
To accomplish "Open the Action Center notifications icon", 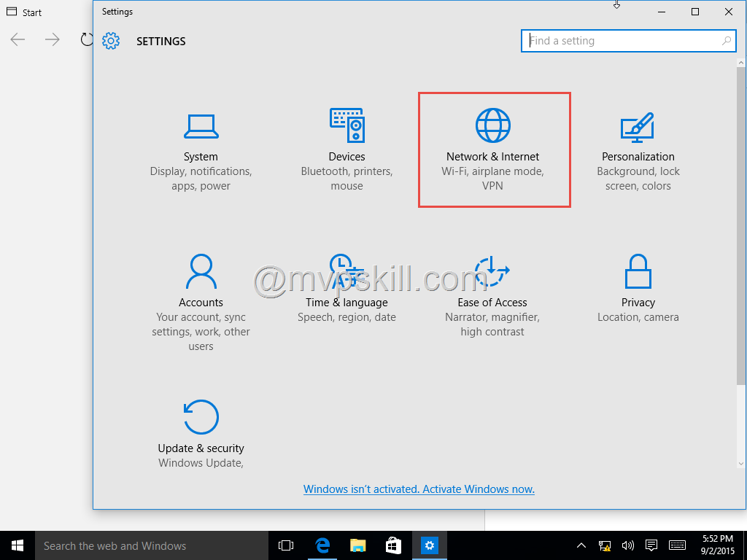I will (x=651, y=545).
